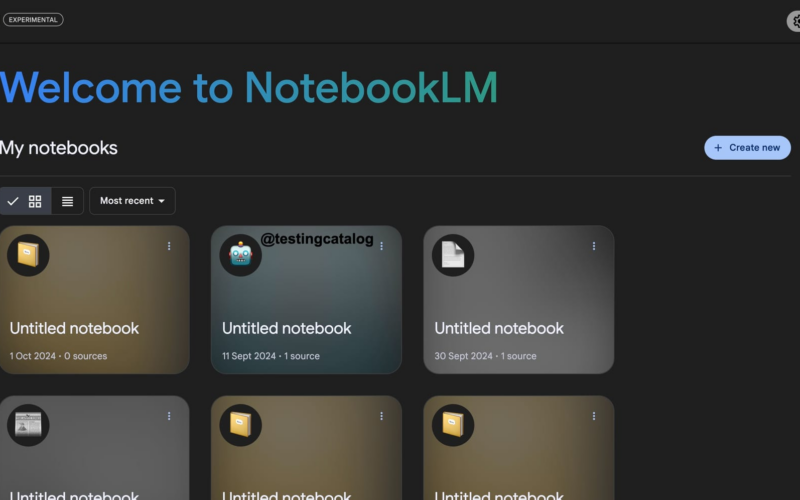
Task: Open three-dot menu on 30 Sept 2024 notebook
Action: [594, 246]
